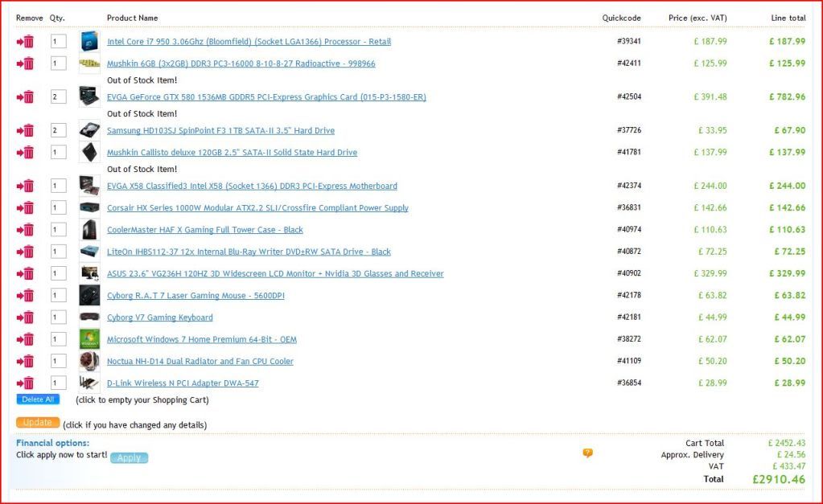
Task: Click the Cyborg R.A.T 7 mouse thumbnail
Action: pos(89,295)
